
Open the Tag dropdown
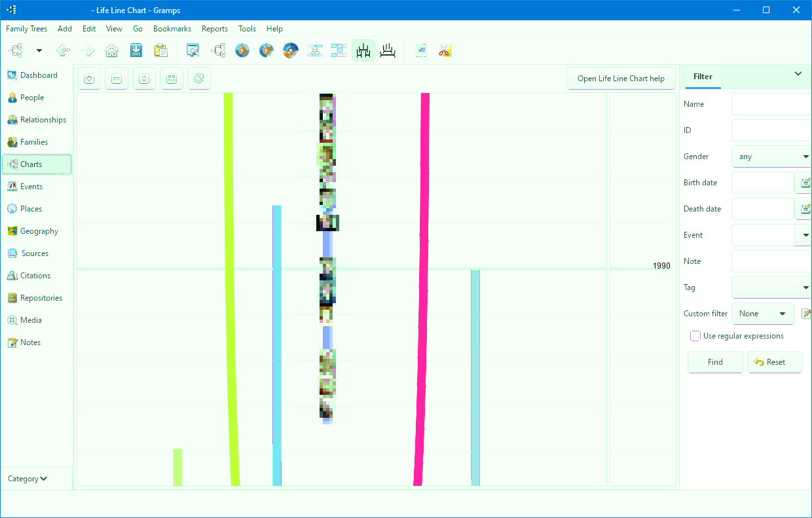click(771, 287)
